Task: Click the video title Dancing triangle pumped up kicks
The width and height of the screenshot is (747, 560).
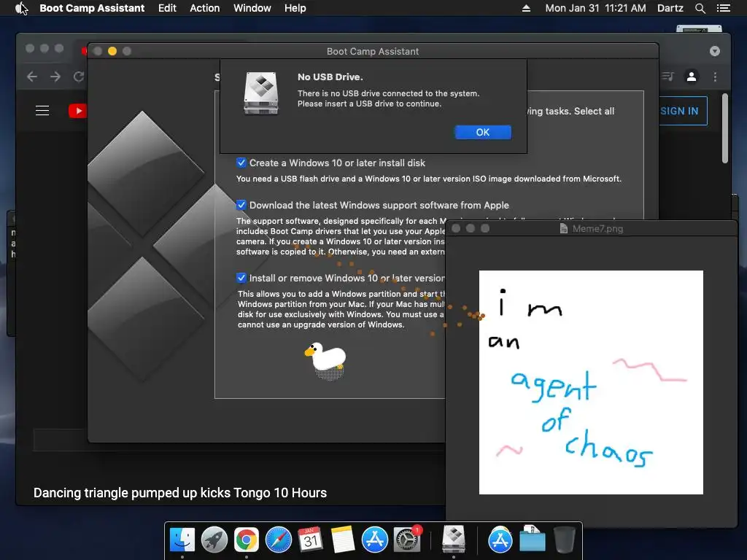Action: click(x=180, y=492)
